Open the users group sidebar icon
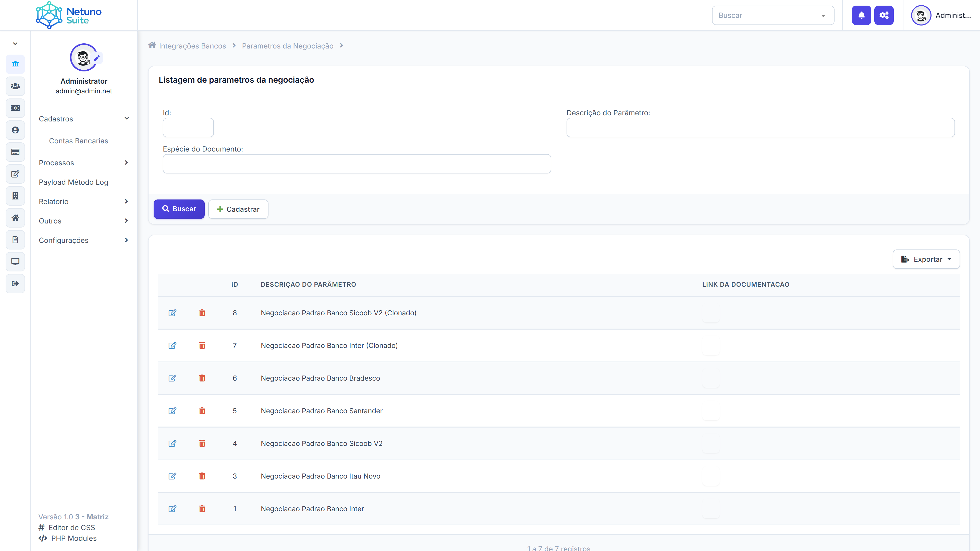This screenshot has width=980, height=551. coord(15,86)
